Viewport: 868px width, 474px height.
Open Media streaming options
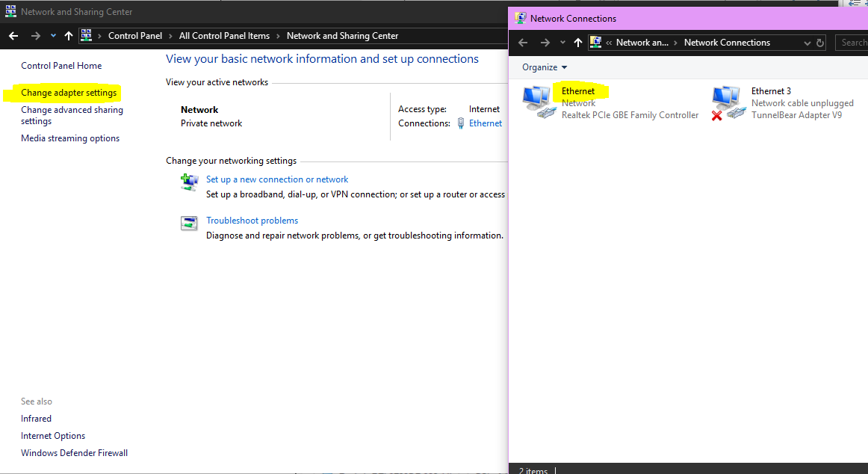70,138
